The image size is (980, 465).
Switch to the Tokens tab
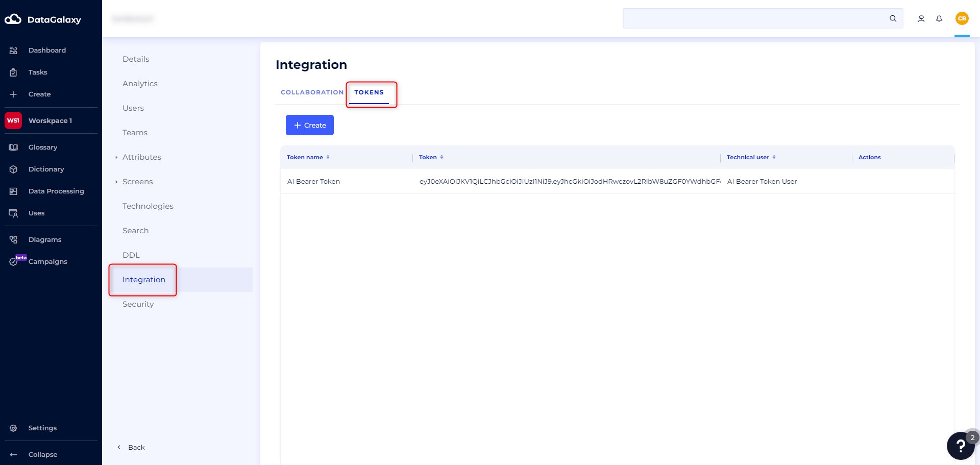click(x=369, y=92)
